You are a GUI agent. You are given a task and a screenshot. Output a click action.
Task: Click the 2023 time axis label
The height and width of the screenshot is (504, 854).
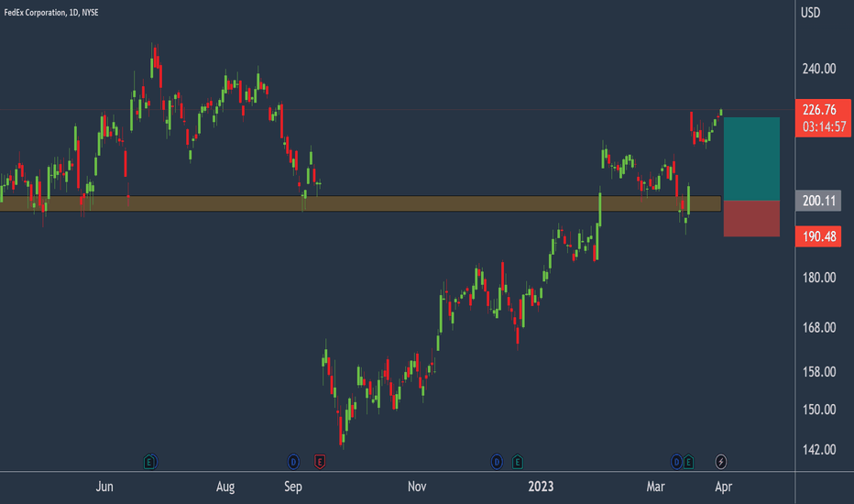(x=541, y=487)
